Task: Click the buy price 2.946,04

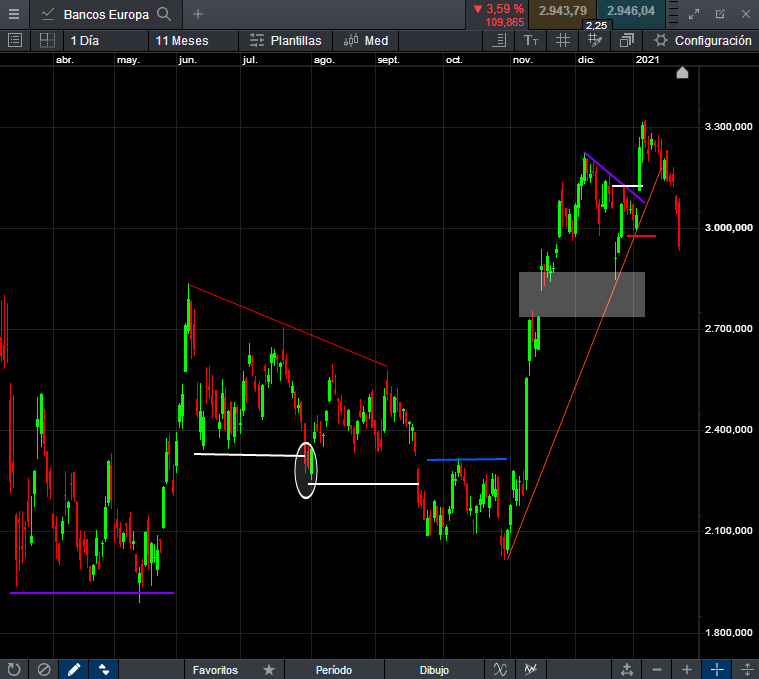Action: coord(631,11)
